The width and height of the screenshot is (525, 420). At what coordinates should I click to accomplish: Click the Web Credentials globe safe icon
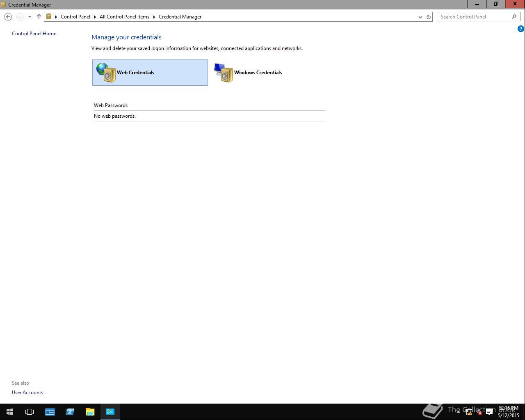click(x=106, y=73)
